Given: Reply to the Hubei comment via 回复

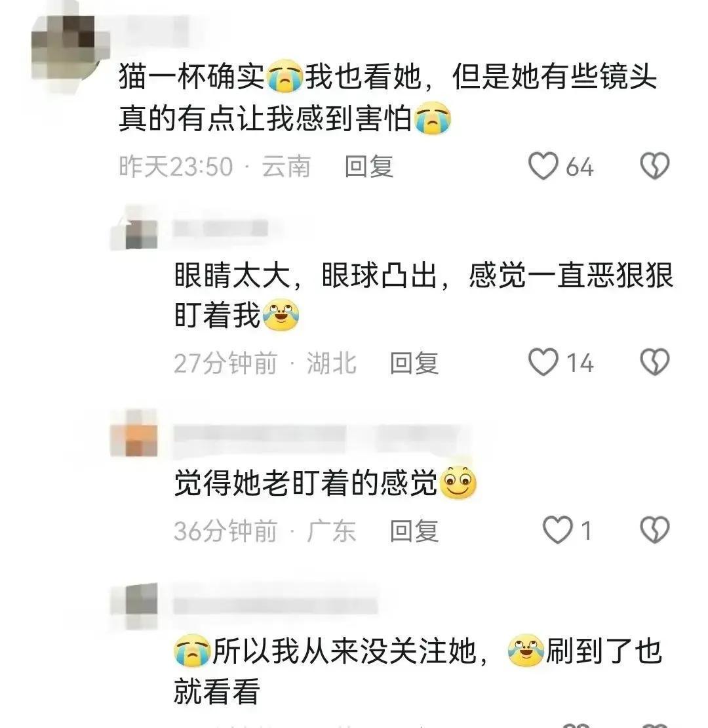Looking at the screenshot, I should (414, 363).
